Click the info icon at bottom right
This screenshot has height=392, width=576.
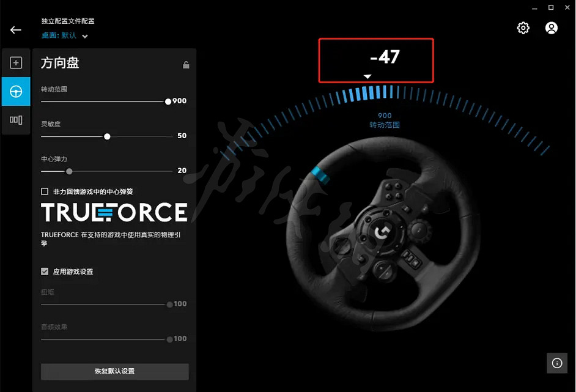[557, 363]
